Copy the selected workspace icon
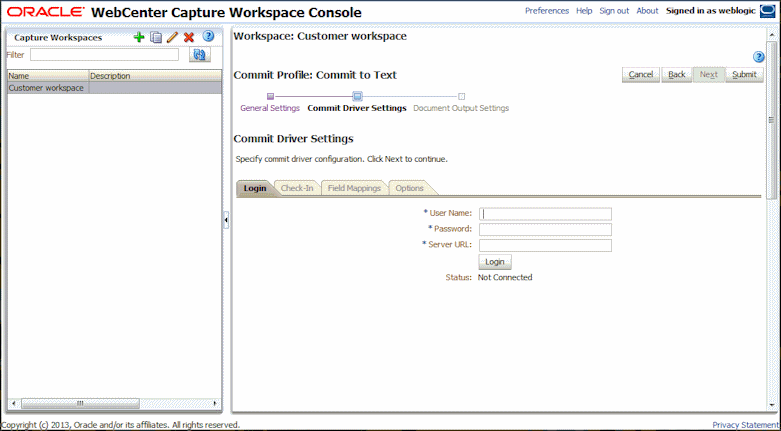 point(156,37)
